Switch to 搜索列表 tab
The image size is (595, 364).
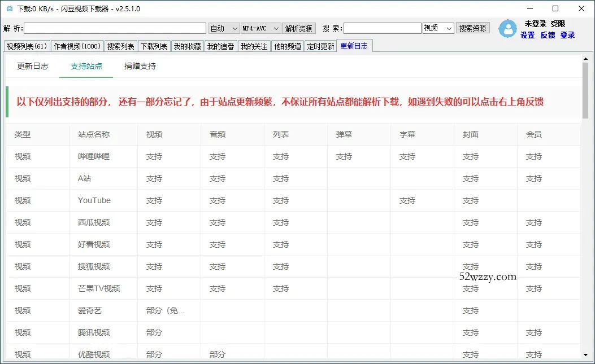[x=121, y=46]
